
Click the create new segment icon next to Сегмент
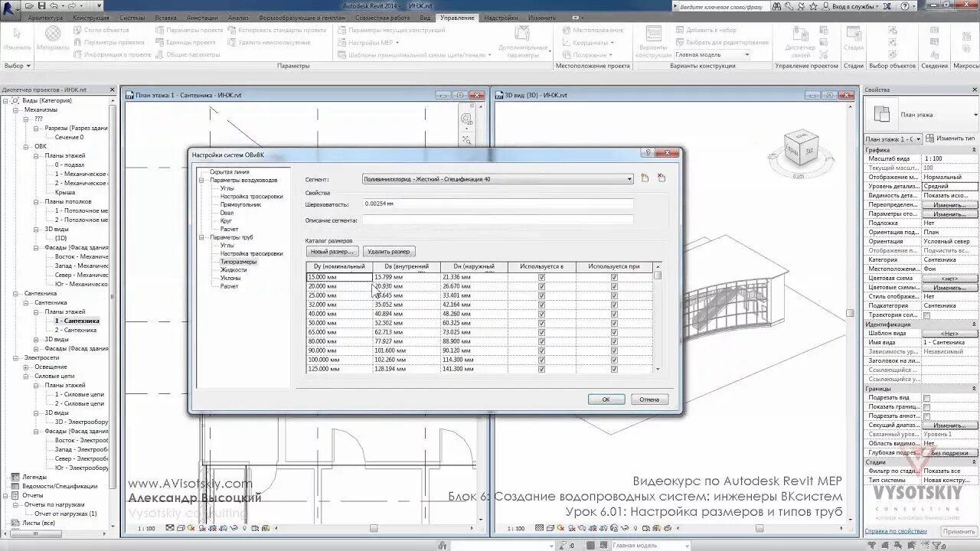point(645,178)
